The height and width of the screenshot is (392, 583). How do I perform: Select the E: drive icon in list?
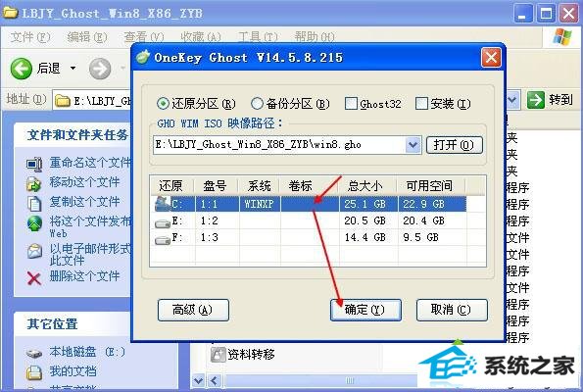pyautogui.click(x=162, y=223)
